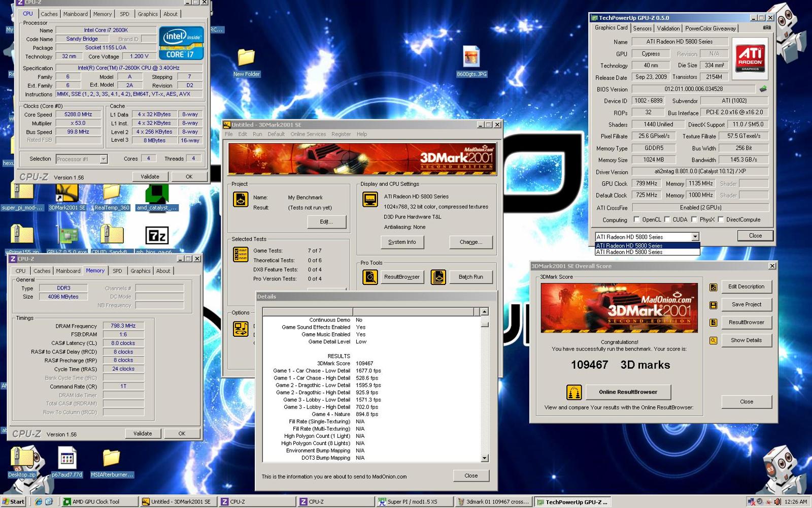This screenshot has width=812, height=508.
Task: Select the highlighted Radeon HD 5800 list entry
Action: point(647,245)
